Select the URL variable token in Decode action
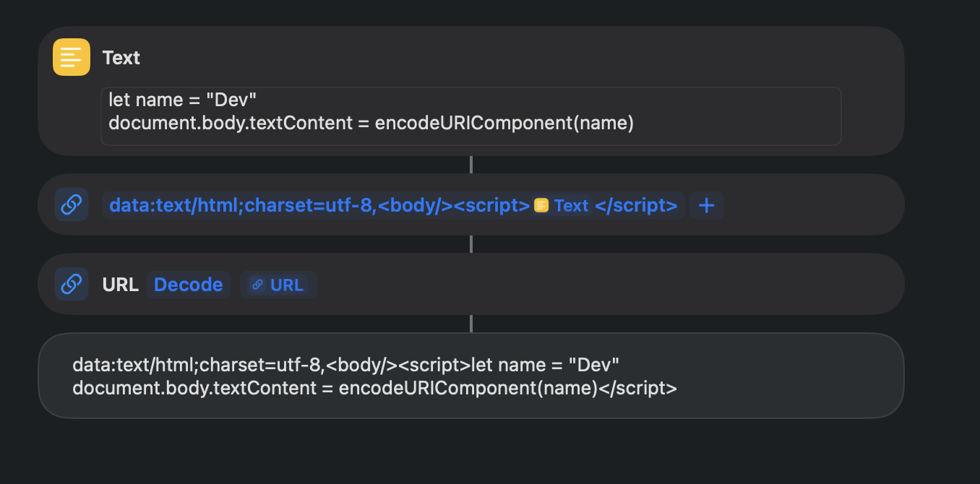 coord(279,285)
